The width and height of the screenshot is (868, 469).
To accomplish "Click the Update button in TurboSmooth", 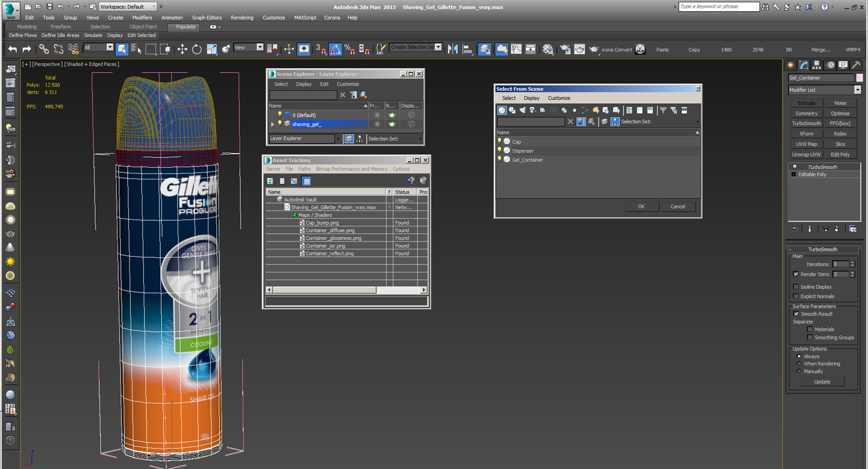I will (822, 382).
